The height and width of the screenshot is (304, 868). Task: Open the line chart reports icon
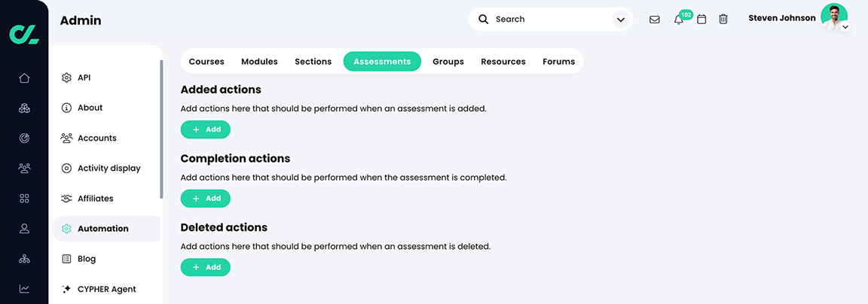(24, 288)
